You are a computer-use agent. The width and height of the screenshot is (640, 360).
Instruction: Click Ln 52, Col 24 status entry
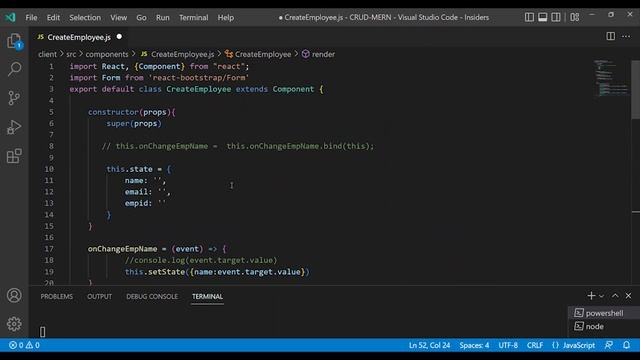(x=429, y=345)
